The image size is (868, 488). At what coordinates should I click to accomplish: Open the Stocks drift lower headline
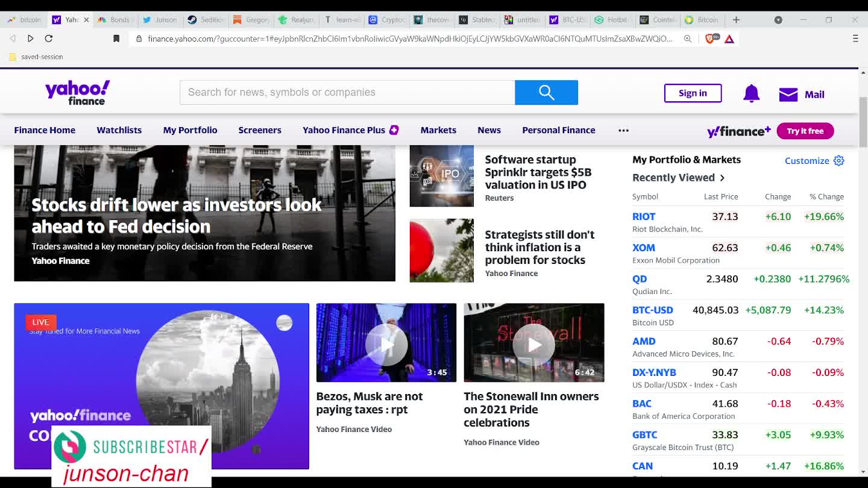click(x=176, y=215)
